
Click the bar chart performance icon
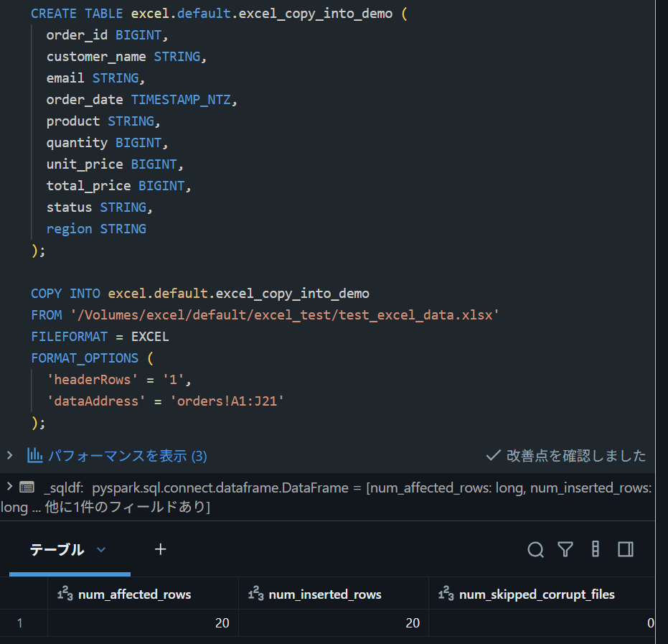[x=35, y=455]
